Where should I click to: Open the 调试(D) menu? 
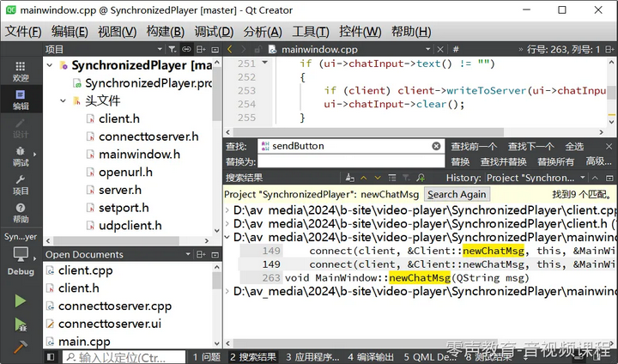[214, 32]
